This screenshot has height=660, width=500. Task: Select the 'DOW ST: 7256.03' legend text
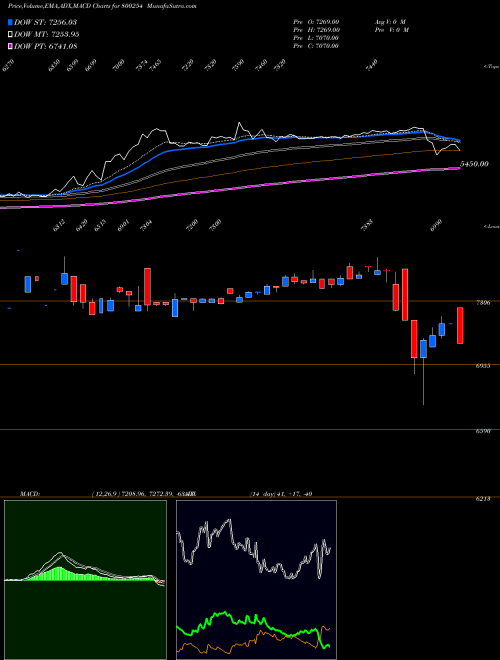click(45, 22)
